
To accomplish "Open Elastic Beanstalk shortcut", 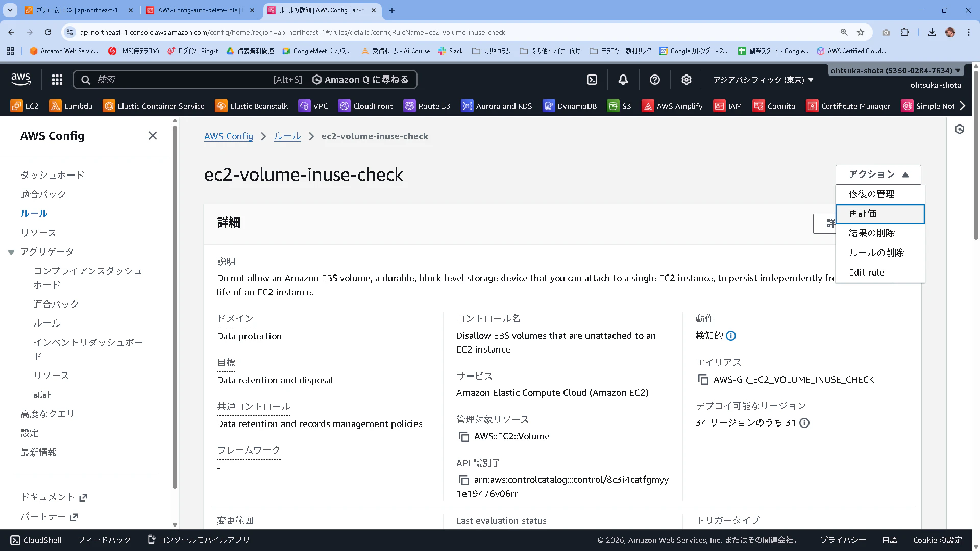I will [252, 106].
